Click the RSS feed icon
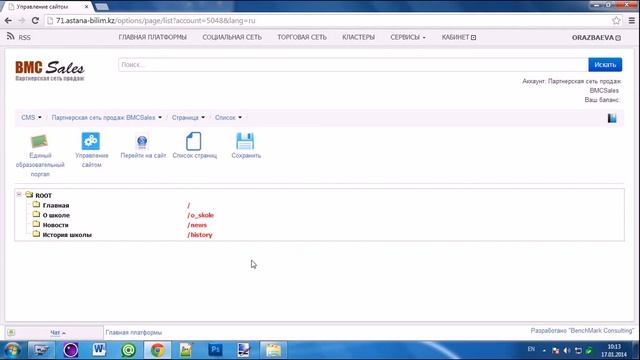 pos(11,36)
